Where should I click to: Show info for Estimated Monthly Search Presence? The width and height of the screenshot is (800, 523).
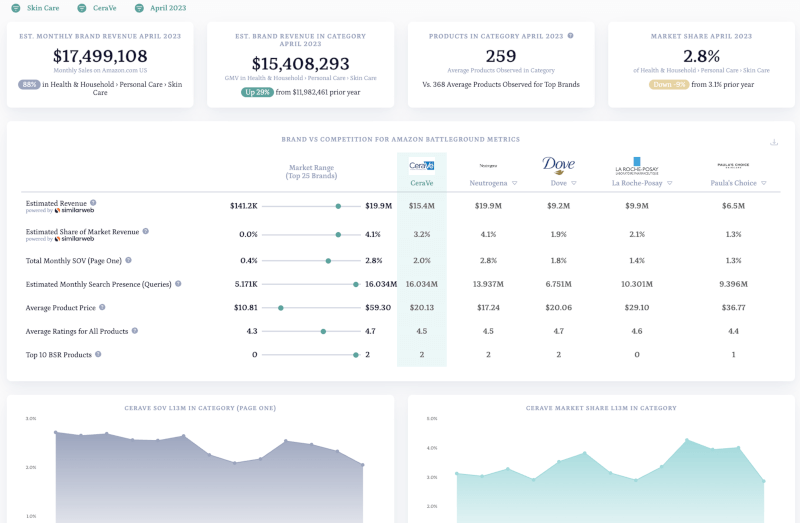(178, 283)
